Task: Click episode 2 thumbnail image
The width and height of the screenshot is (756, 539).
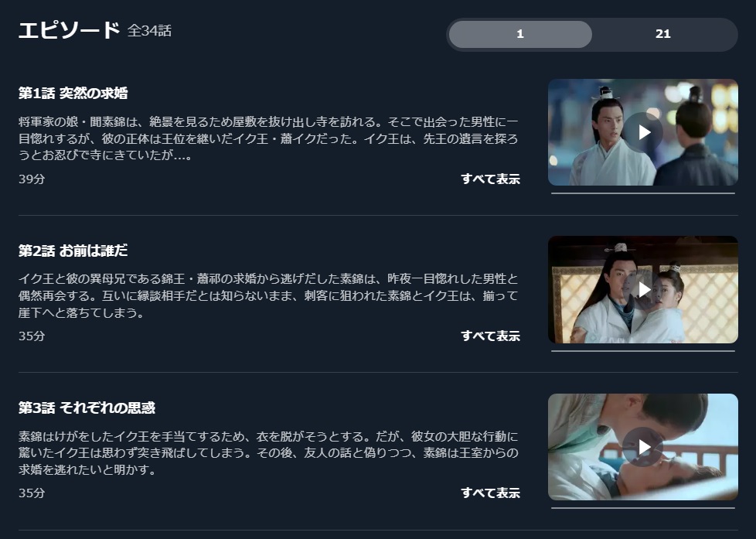Action: (x=643, y=289)
